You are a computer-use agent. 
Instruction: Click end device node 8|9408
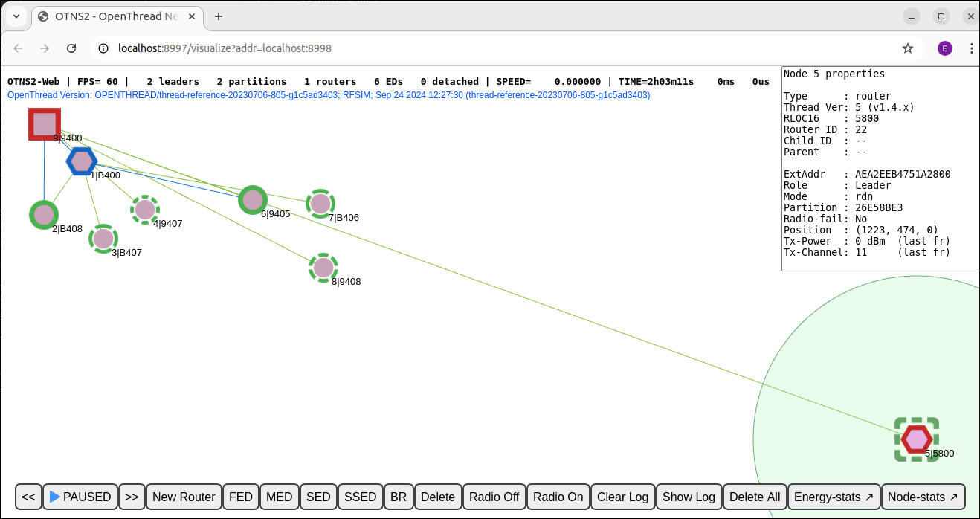pyautogui.click(x=323, y=268)
